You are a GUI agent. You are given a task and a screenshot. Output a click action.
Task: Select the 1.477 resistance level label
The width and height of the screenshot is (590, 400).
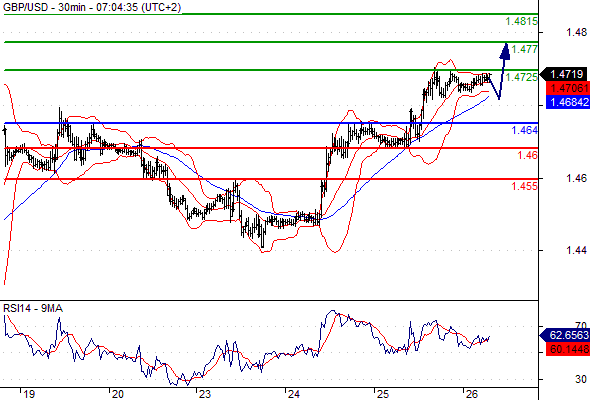[x=524, y=49]
